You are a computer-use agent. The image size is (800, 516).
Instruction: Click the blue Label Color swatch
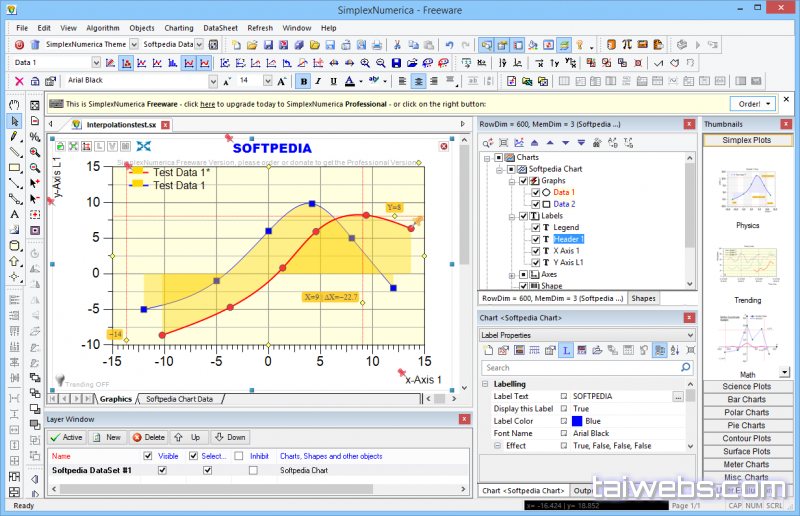click(x=578, y=421)
